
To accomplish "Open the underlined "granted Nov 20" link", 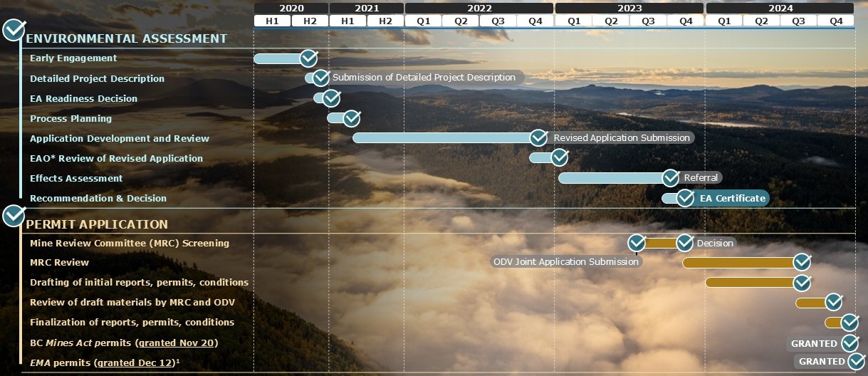I will (x=176, y=343).
